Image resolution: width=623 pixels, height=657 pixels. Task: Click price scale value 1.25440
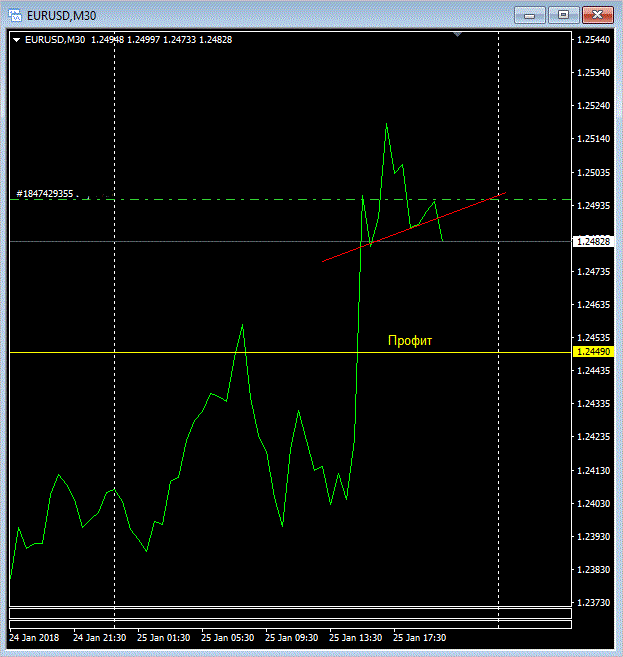pos(594,40)
